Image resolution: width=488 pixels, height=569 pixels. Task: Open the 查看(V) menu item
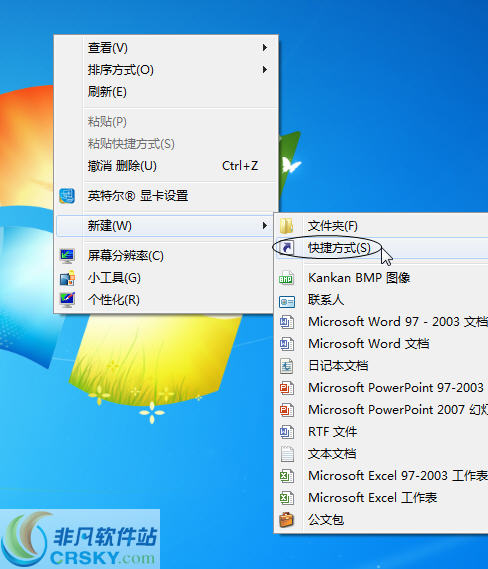coord(166,48)
